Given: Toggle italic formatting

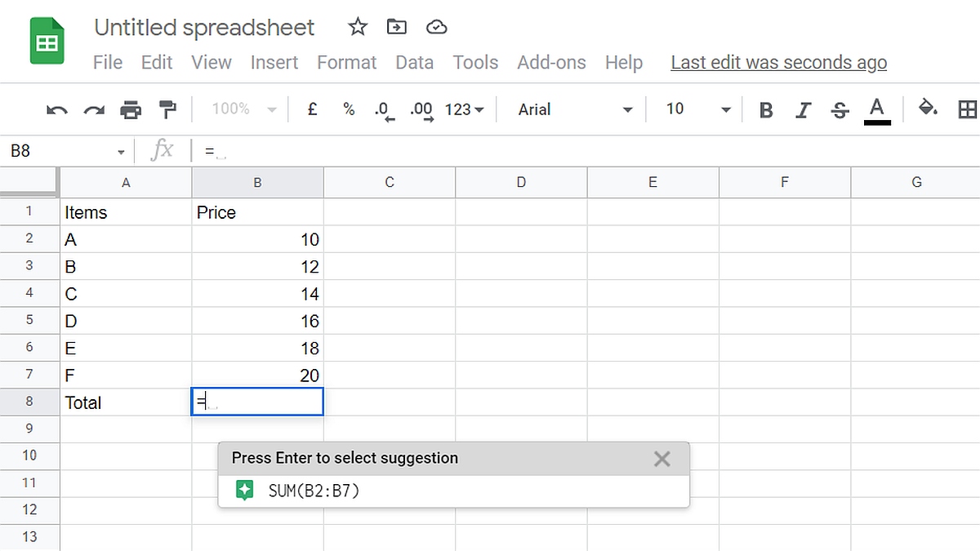Looking at the screenshot, I should tap(804, 109).
